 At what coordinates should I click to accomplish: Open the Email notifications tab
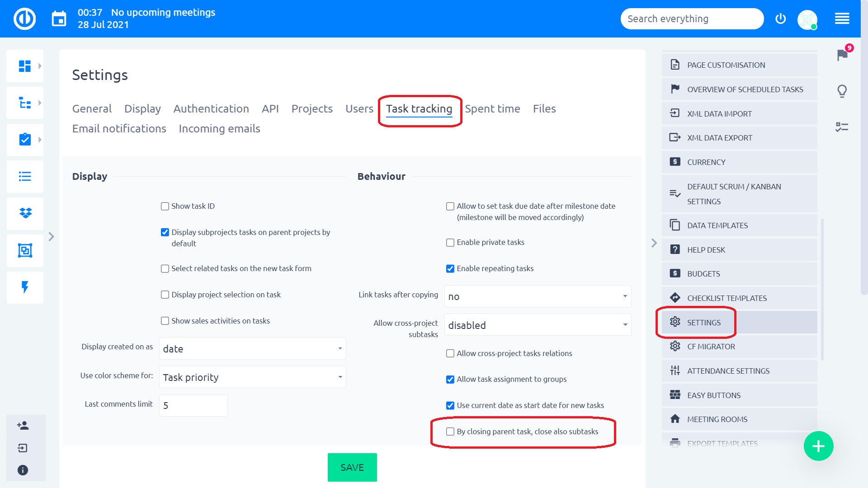(119, 129)
